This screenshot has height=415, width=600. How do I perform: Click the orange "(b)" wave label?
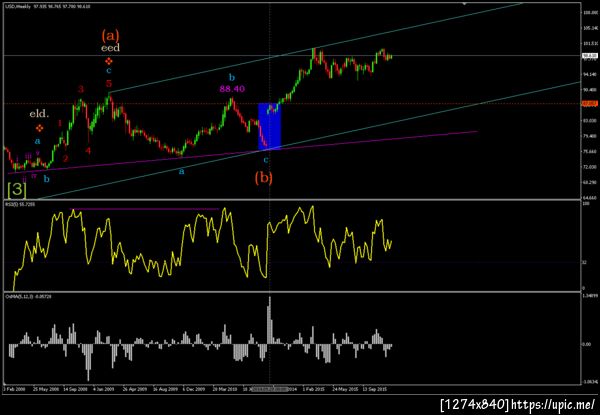point(264,178)
